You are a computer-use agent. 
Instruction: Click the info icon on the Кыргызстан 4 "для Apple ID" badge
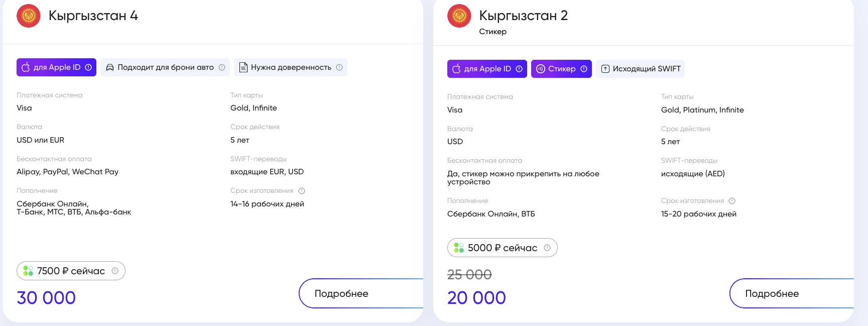pos(88,67)
